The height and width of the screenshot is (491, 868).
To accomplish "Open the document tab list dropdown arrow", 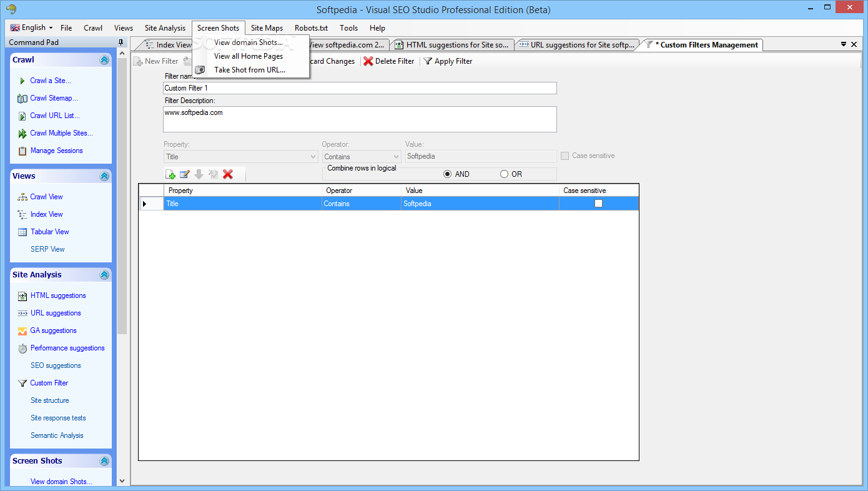I will [x=844, y=44].
